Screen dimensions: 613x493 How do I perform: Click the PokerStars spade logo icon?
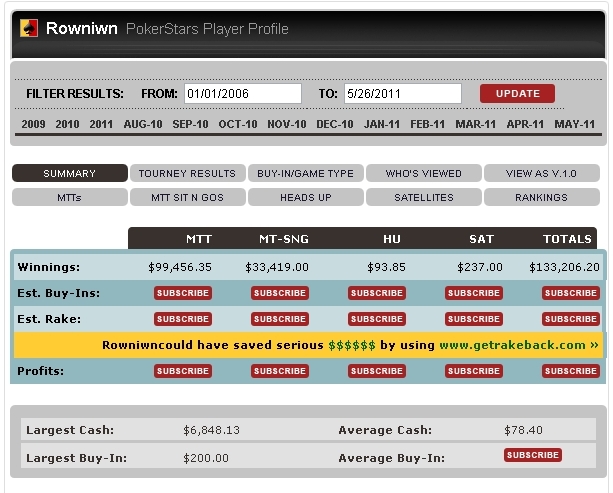[29, 28]
